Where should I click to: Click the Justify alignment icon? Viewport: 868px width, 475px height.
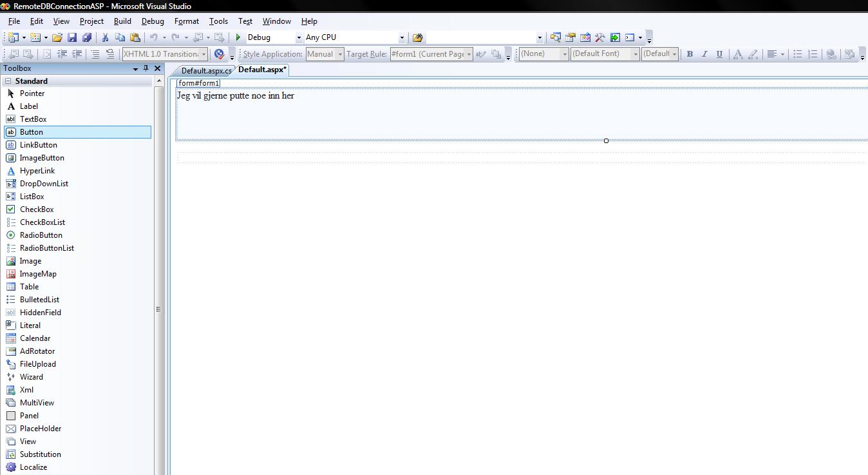[771, 54]
